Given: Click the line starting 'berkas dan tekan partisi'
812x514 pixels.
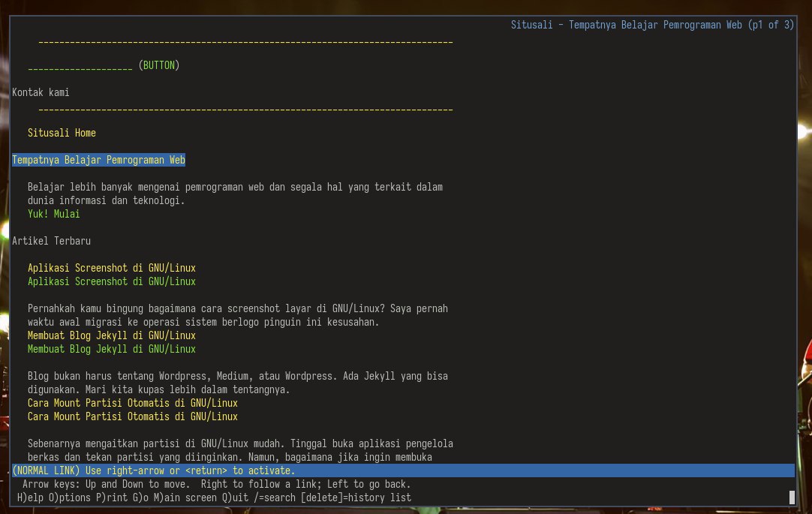Looking at the screenshot, I should pos(230,457).
